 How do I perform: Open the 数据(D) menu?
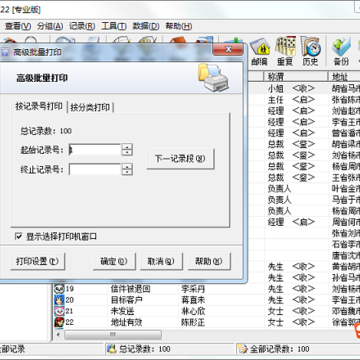click(146, 26)
